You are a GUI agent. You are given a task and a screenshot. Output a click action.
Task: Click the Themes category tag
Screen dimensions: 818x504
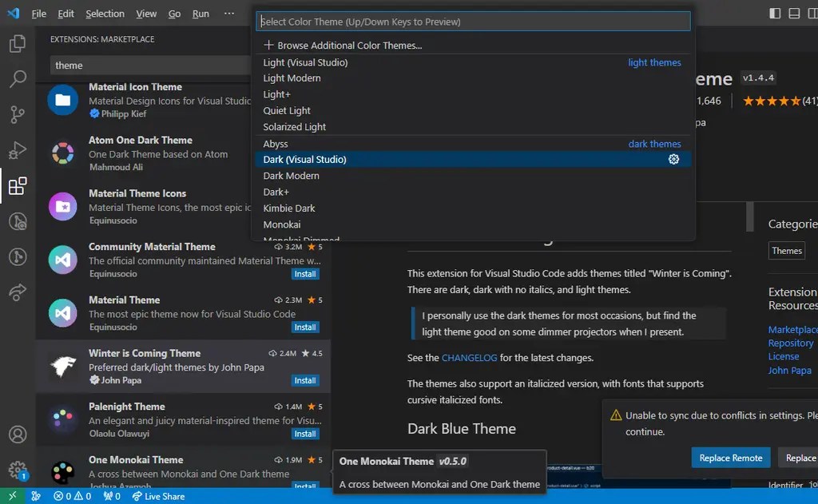[786, 251]
